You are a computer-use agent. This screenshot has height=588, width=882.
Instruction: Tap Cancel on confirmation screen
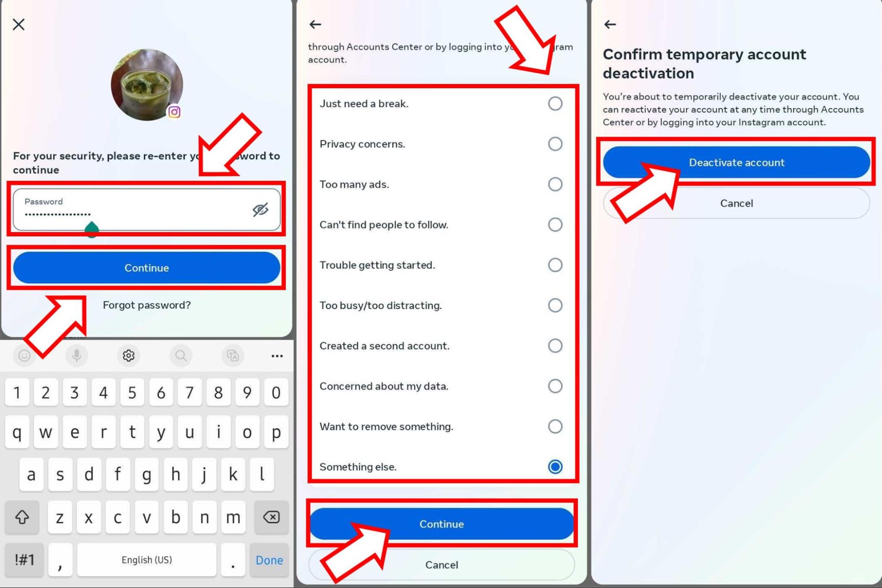pyautogui.click(x=736, y=203)
